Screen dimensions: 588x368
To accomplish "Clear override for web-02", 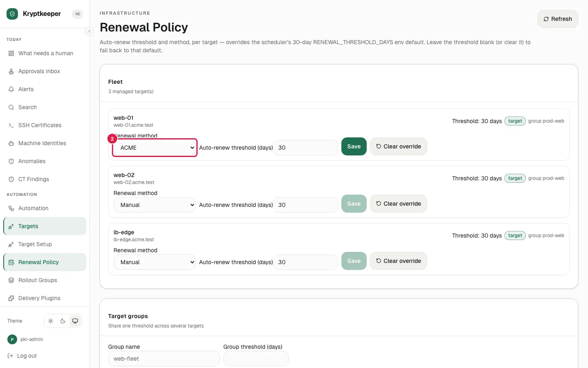I will click(x=399, y=204).
